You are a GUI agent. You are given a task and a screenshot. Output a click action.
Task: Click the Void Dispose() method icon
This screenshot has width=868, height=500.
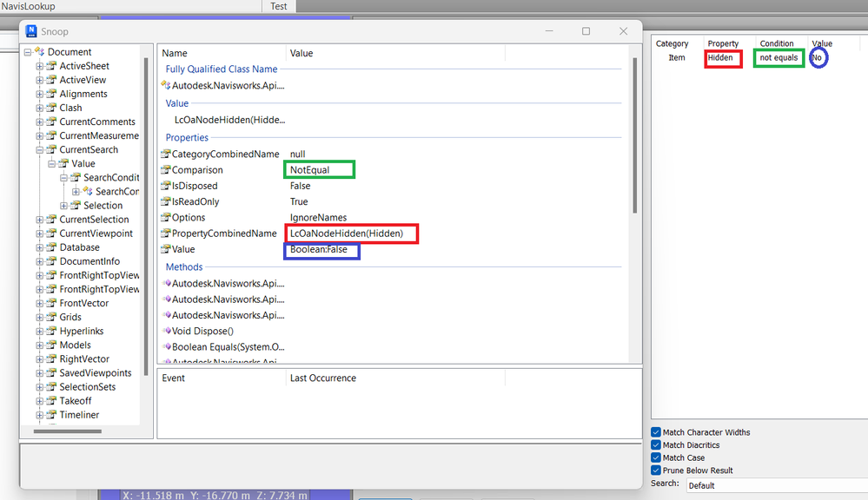[167, 331]
